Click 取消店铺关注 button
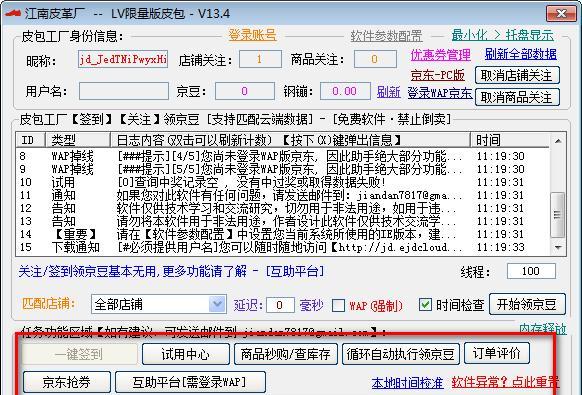 click(517, 76)
